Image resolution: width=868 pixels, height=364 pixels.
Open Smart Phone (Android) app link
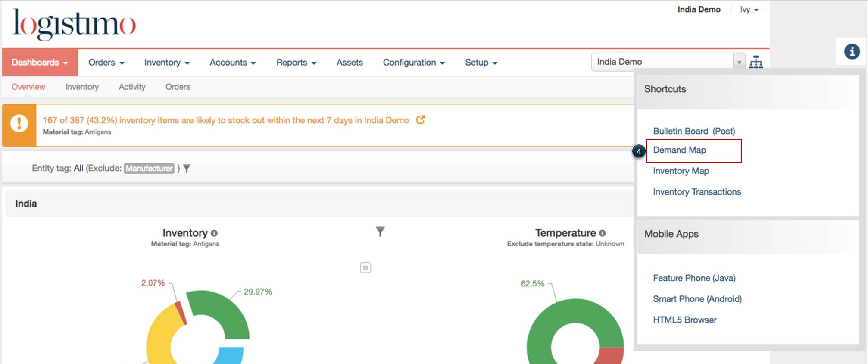tap(697, 299)
